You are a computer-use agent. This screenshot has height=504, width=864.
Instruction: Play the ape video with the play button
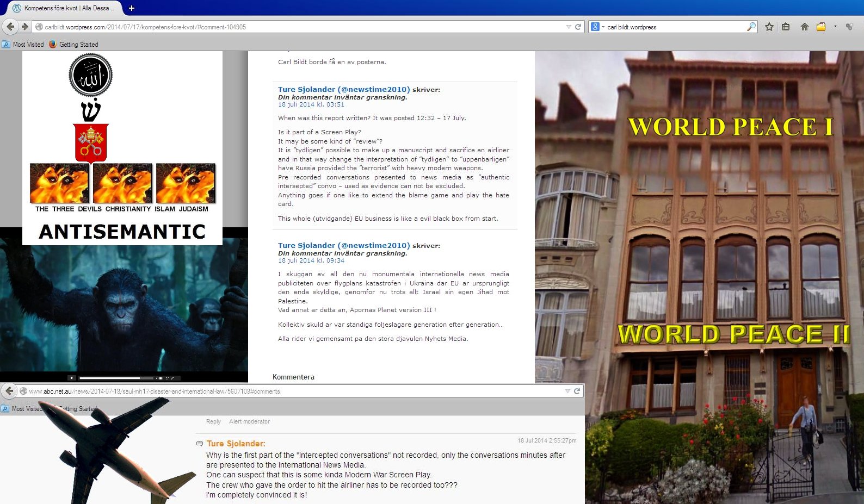(x=72, y=378)
